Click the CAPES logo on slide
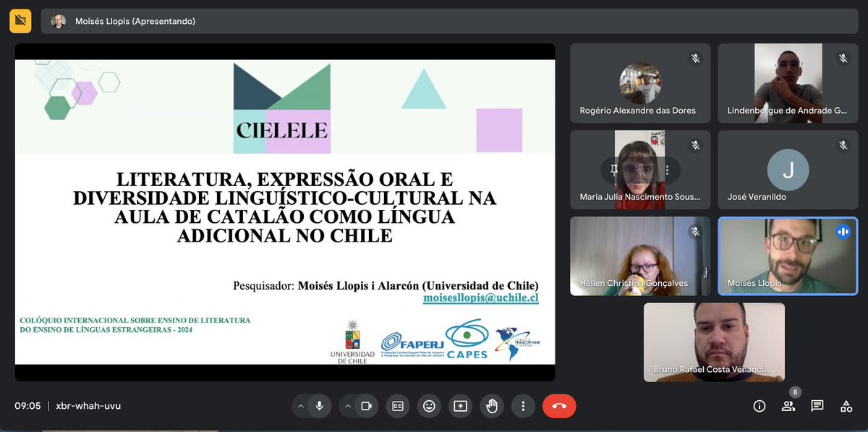 click(x=467, y=340)
